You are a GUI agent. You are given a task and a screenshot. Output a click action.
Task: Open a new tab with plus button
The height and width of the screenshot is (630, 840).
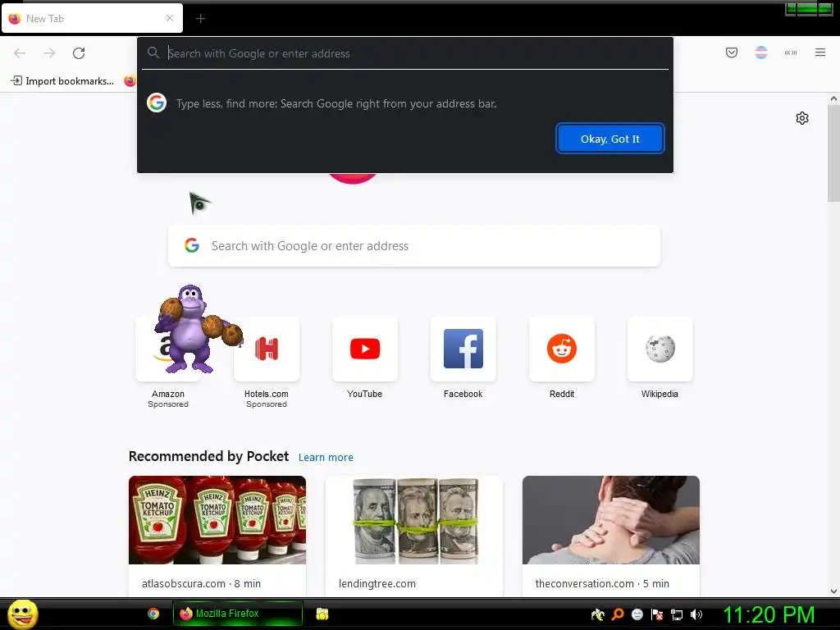tap(200, 19)
